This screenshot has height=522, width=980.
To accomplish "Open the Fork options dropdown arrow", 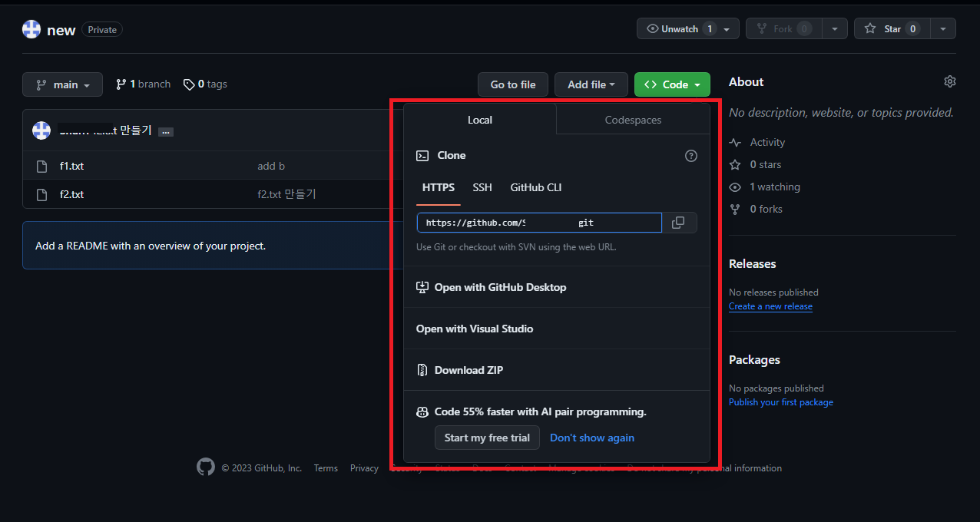I will coord(835,28).
